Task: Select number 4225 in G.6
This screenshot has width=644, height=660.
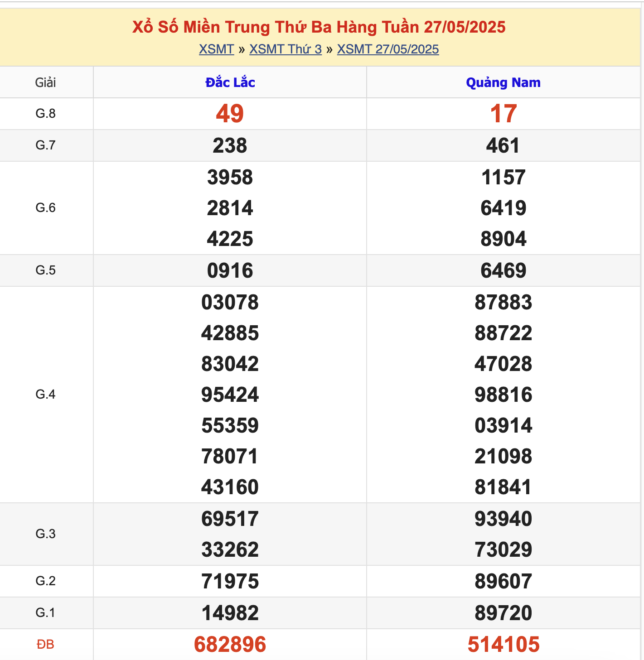Action: click(230, 239)
